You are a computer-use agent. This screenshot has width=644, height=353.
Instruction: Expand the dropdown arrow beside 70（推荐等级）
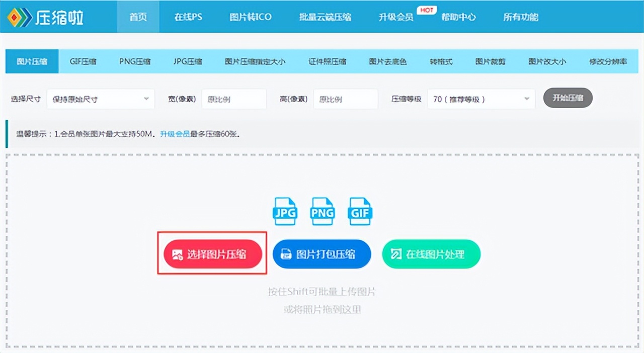(526, 99)
